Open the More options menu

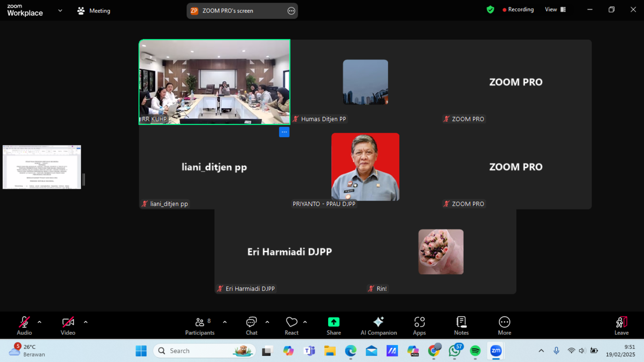point(504,325)
